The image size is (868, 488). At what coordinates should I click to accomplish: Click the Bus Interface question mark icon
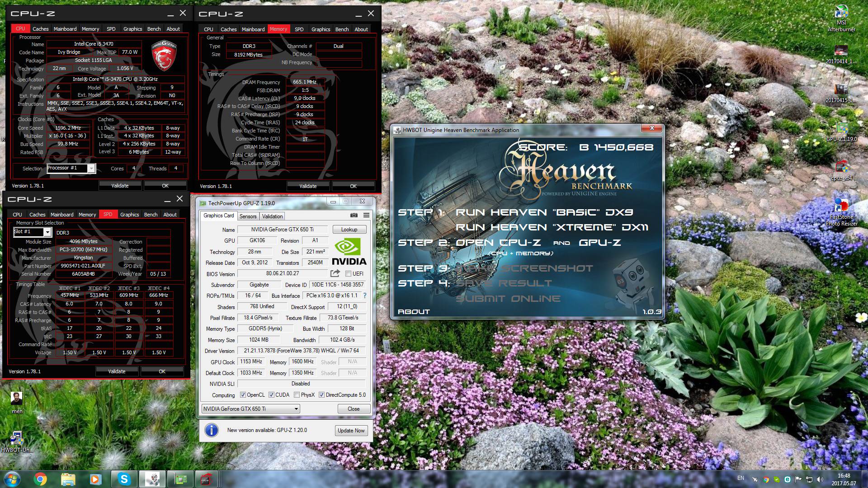coord(365,296)
